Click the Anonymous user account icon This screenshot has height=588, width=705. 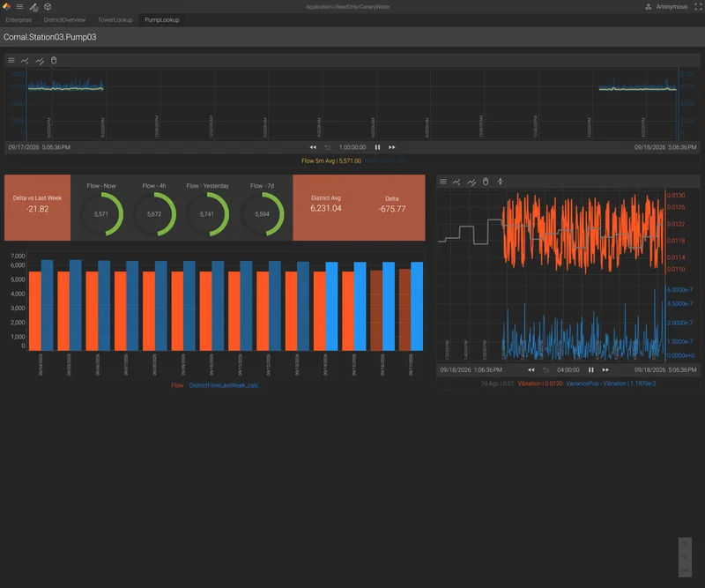pos(649,7)
